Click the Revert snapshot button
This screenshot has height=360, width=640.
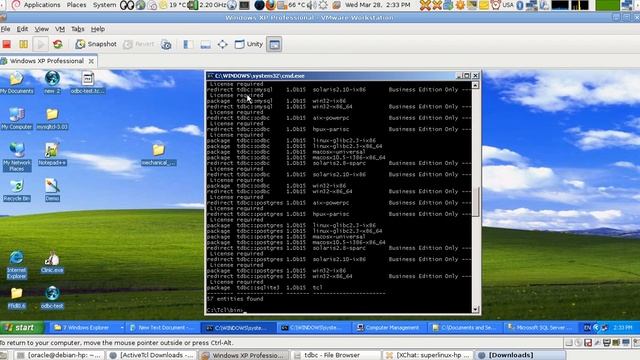139,44
